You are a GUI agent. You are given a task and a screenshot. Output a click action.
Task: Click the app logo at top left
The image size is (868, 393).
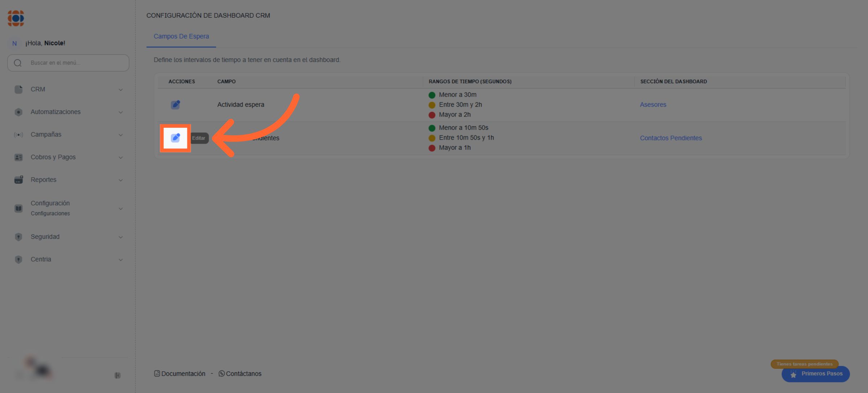(16, 18)
